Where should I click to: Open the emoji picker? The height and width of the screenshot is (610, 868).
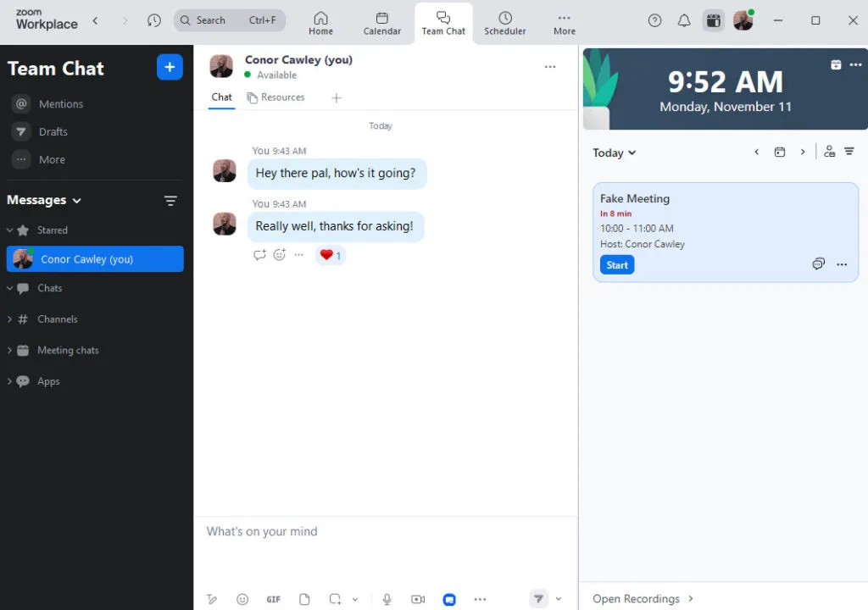tap(242, 599)
